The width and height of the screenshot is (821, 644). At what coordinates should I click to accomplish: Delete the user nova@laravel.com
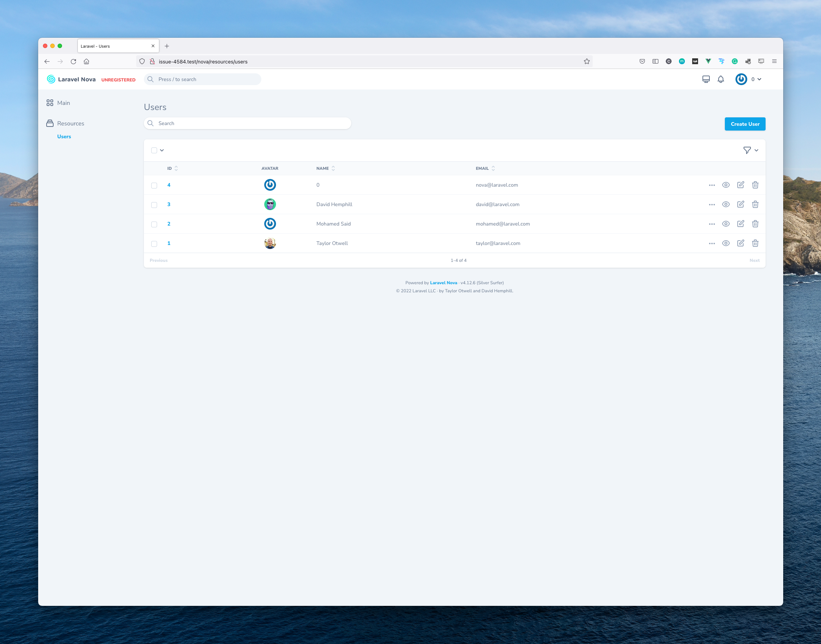point(755,185)
